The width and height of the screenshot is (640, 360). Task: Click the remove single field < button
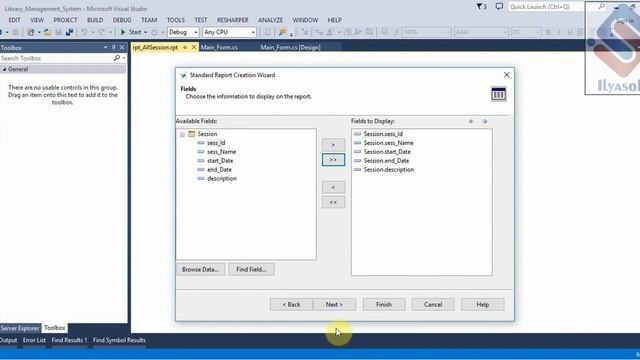333,187
